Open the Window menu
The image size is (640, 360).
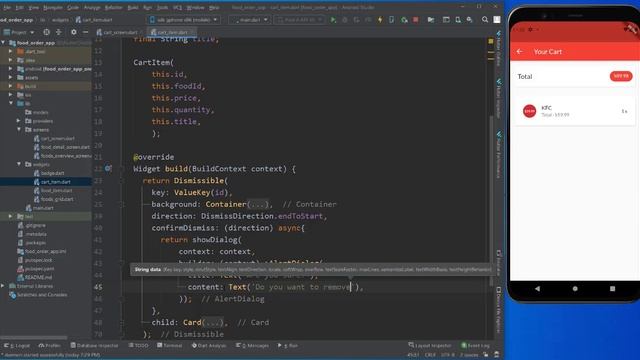tap(196, 7)
